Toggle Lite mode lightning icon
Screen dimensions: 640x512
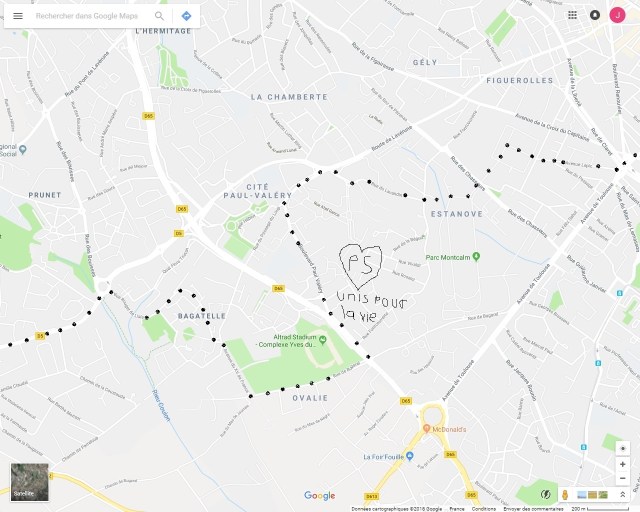[545, 494]
